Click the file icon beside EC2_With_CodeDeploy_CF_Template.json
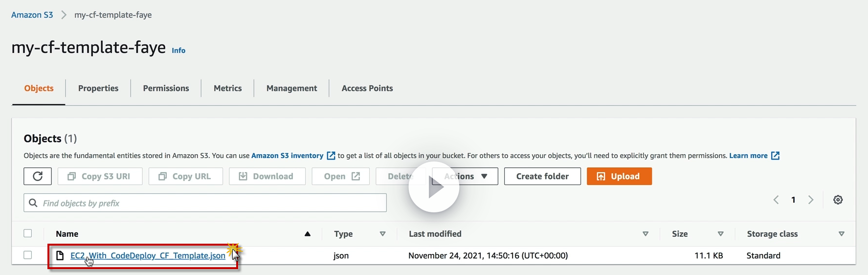The height and width of the screenshot is (275, 868). pyautogui.click(x=60, y=255)
